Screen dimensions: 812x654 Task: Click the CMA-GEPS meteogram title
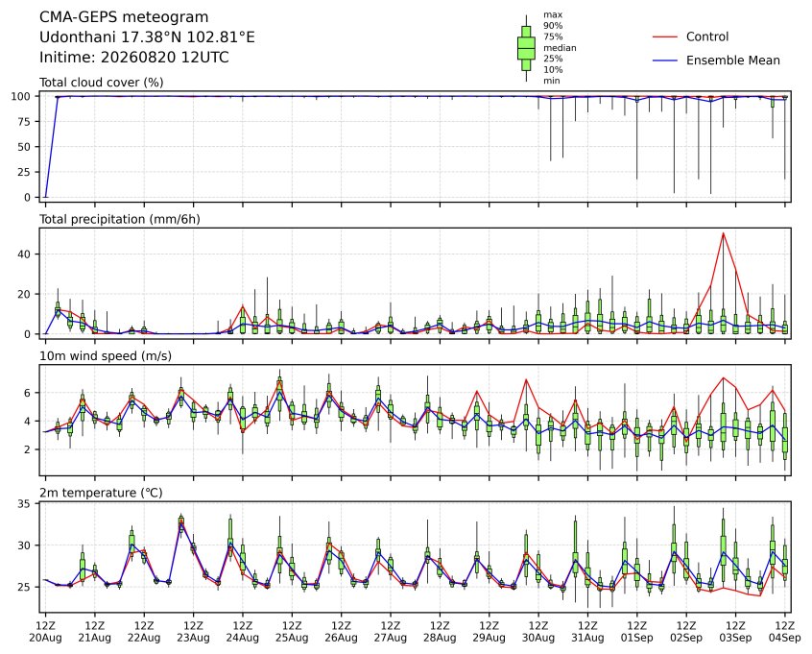click(x=124, y=17)
